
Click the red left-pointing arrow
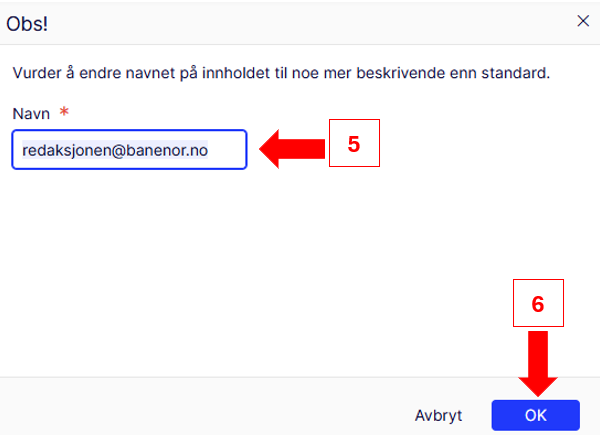[294, 149]
